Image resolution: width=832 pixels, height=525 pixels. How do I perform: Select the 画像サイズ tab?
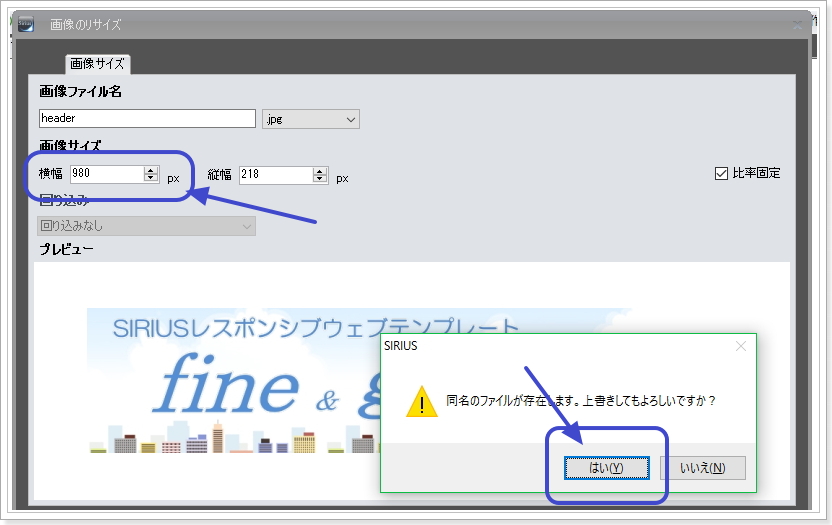(98, 64)
